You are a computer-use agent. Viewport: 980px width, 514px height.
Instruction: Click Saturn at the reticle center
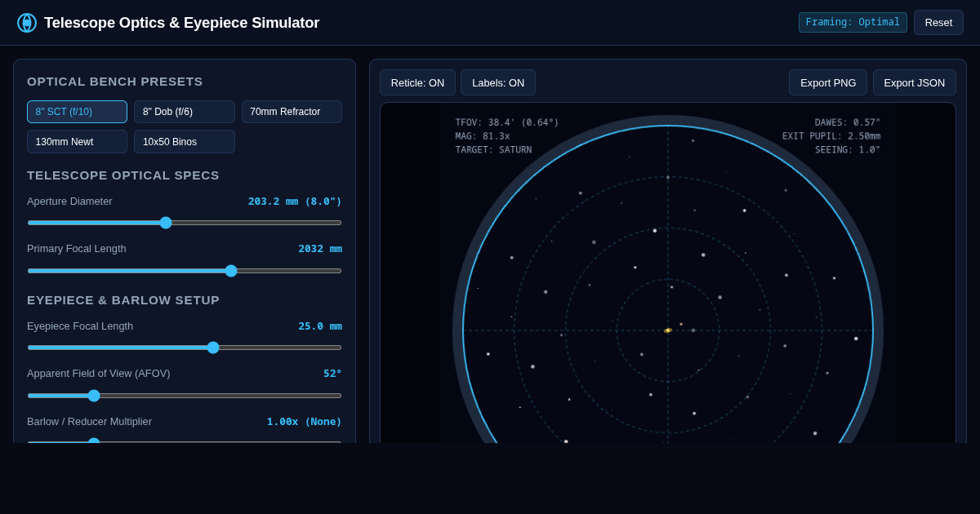pyautogui.click(x=668, y=330)
